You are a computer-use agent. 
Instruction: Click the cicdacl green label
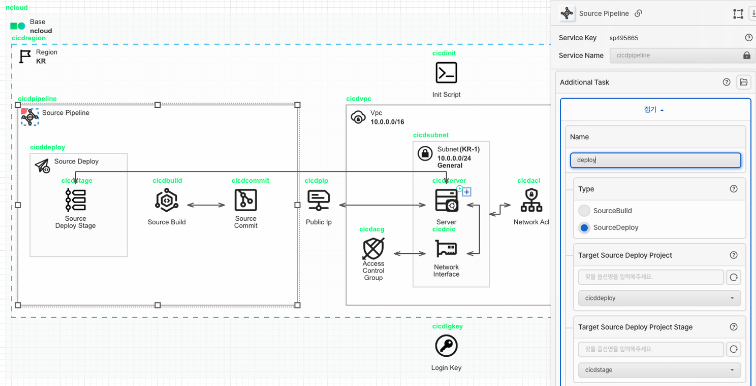(x=529, y=181)
